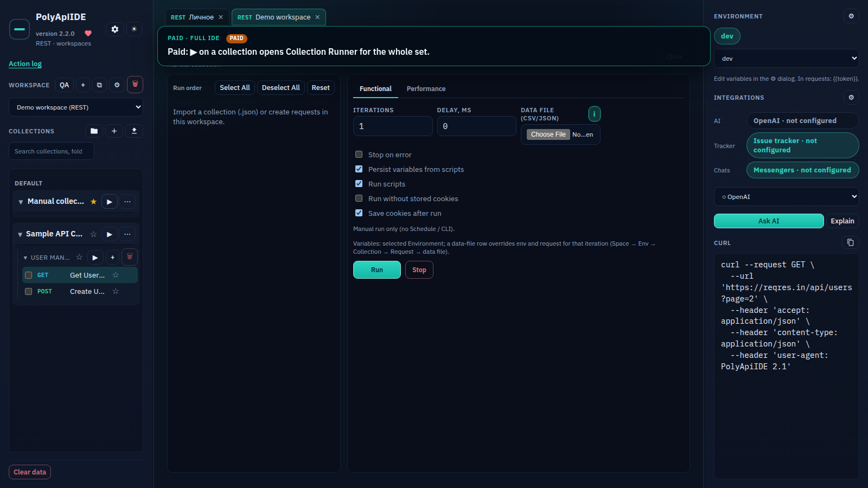
Task: Click data file info icon
Action: [x=595, y=114]
